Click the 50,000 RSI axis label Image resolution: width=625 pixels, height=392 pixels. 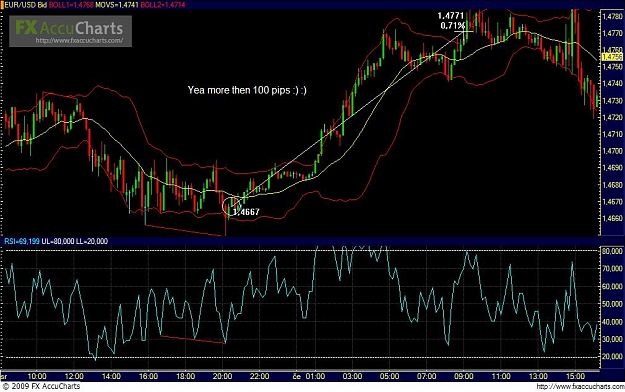coord(612,303)
